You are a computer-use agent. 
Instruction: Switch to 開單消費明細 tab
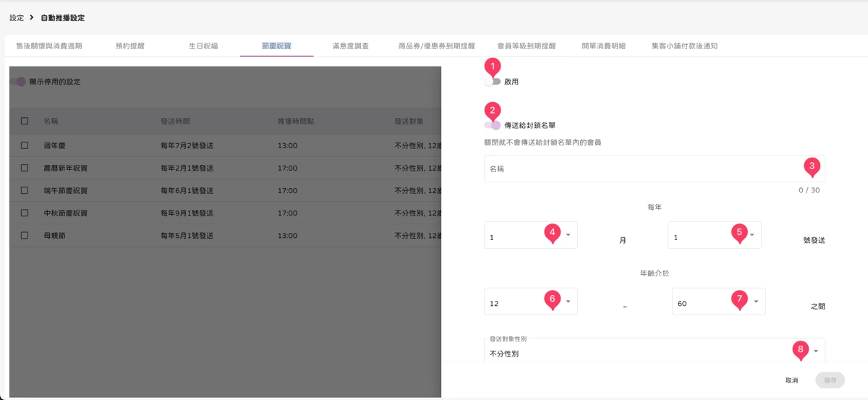pos(603,46)
